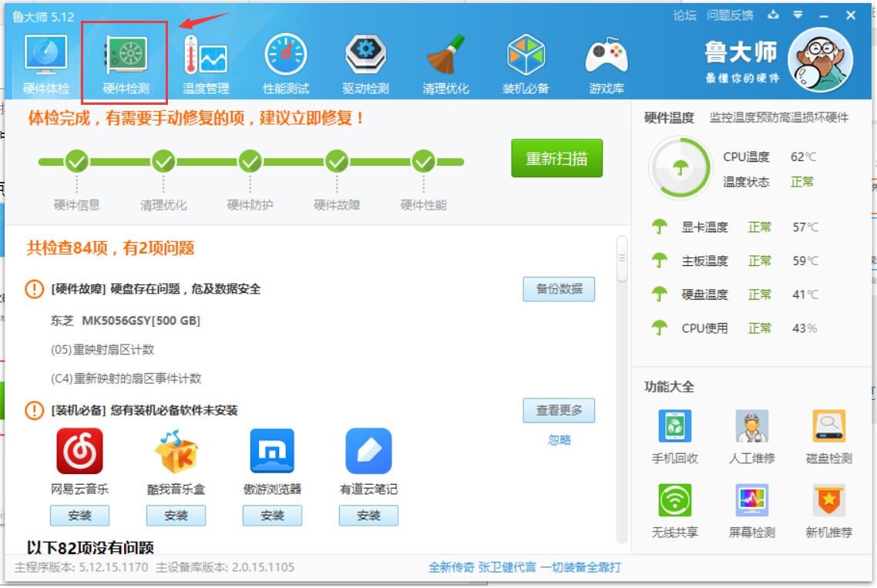Open 无线共享 WiFi sharing tool

tap(674, 510)
